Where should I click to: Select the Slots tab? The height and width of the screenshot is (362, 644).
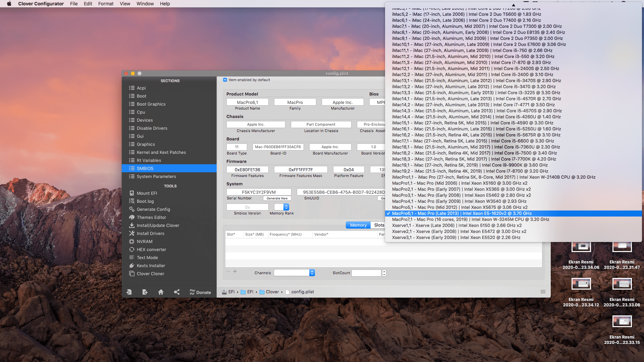379,225
